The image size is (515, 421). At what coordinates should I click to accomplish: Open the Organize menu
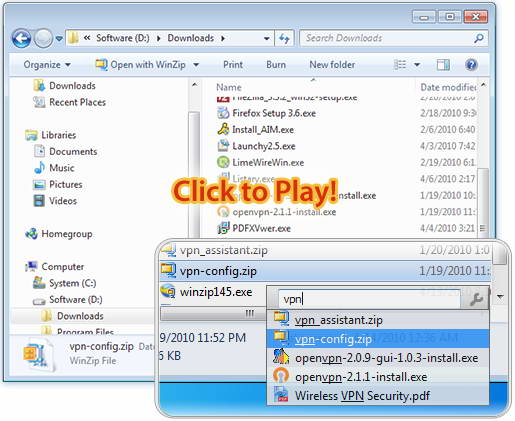click(47, 65)
